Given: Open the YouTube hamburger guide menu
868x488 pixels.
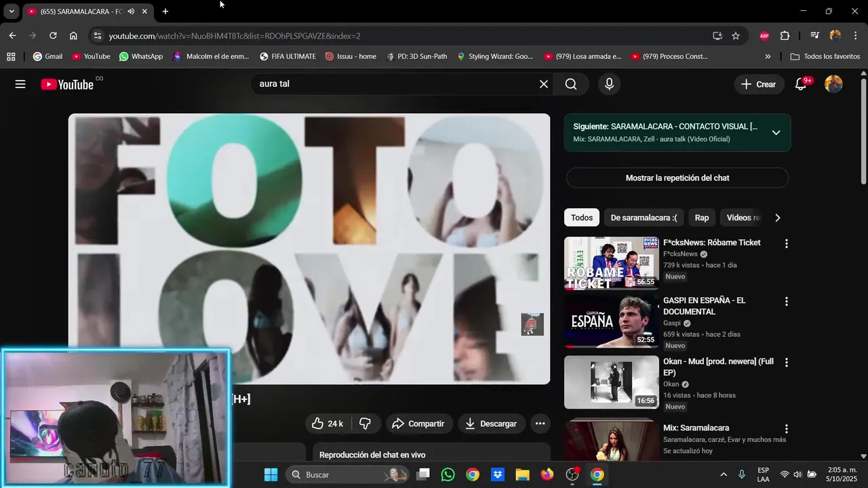Looking at the screenshot, I should 20,84.
